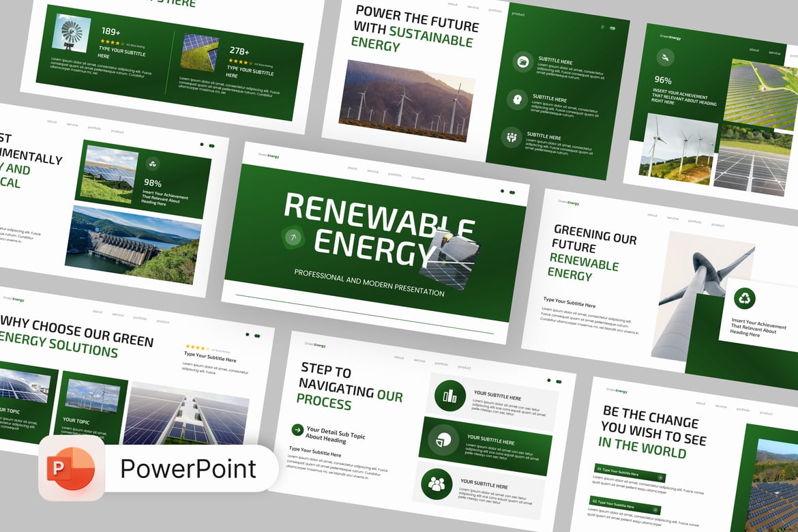The width and height of the screenshot is (798, 532).
Task: Click the star rating under 189+
Action: pyautogui.click(x=112, y=43)
